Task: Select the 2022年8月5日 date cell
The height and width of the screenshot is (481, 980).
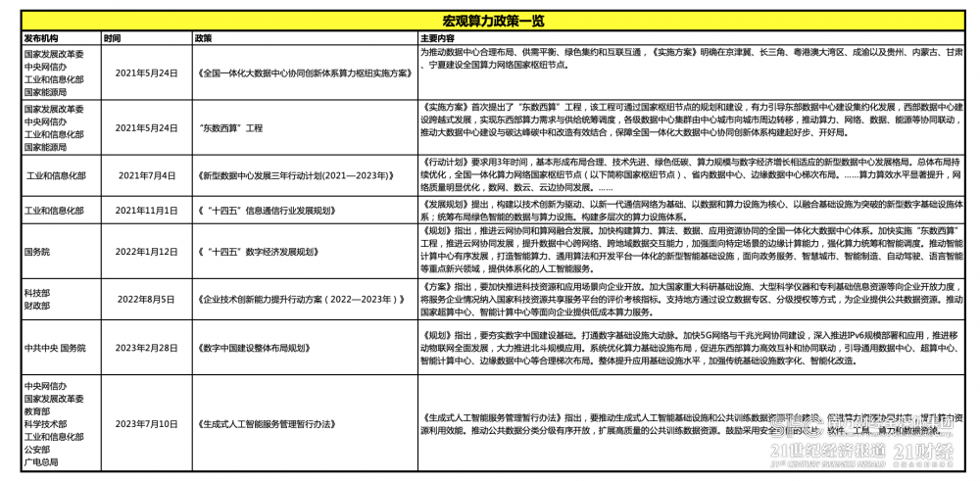Action: click(147, 299)
